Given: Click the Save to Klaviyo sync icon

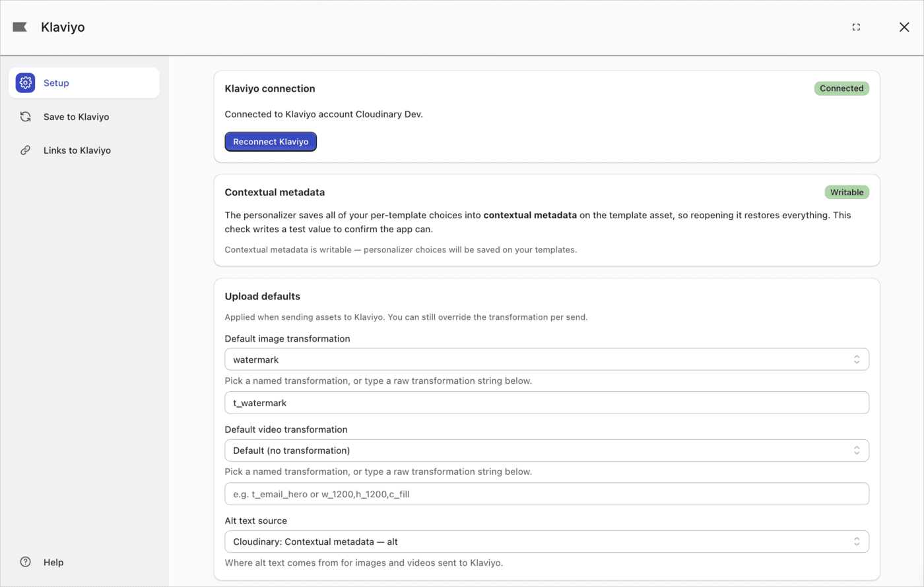Looking at the screenshot, I should coord(25,117).
